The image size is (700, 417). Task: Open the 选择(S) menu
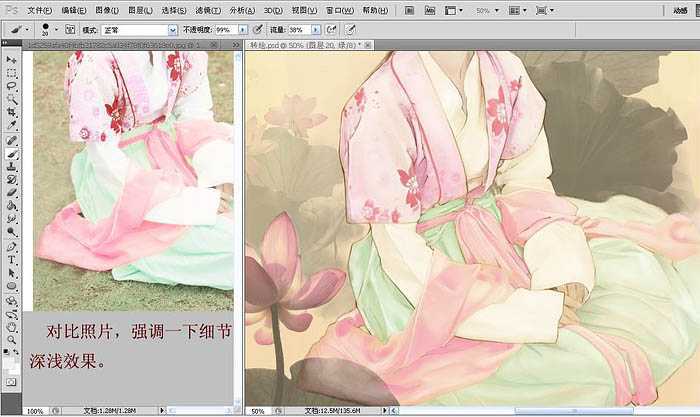pyautogui.click(x=174, y=10)
